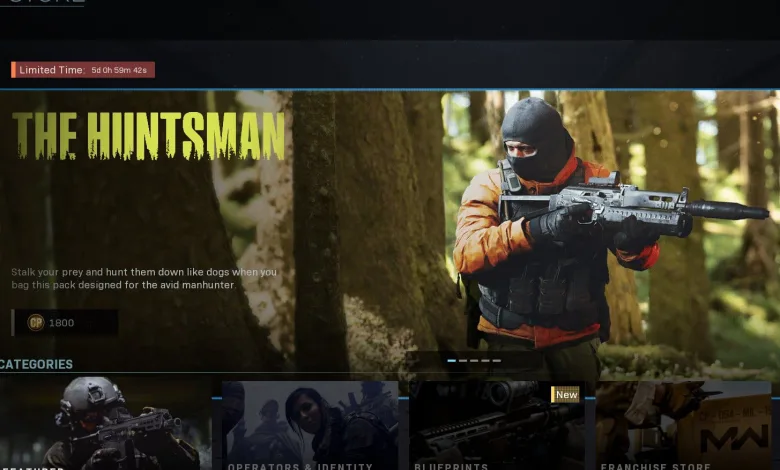This screenshot has width=780, height=470.
Task: Click the masked operator in Huntsman banner
Action: click(540, 230)
